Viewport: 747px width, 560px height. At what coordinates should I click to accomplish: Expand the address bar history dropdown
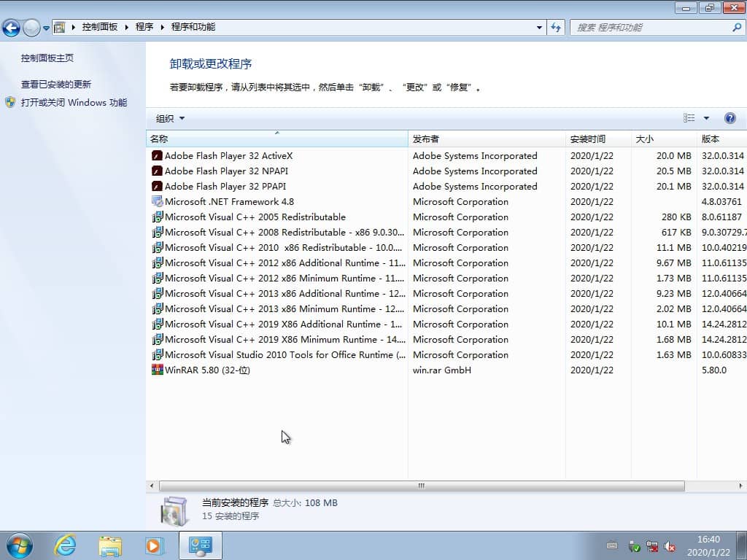539,27
